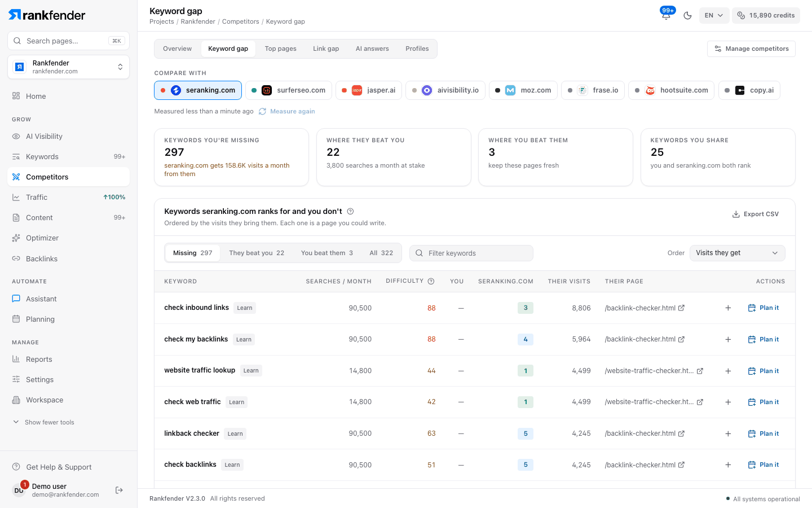Click Export CSV button
Viewport: 812px width, 508px height.
756,214
